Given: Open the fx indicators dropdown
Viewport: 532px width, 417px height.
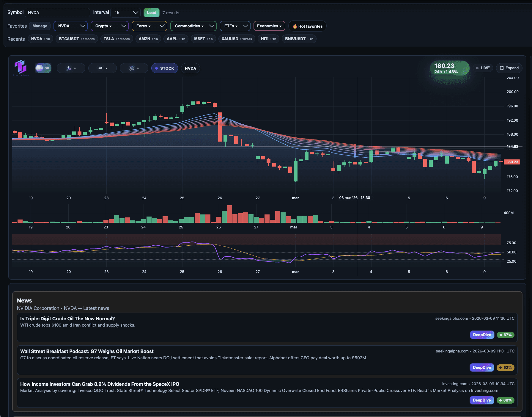Looking at the screenshot, I should tap(71, 68).
